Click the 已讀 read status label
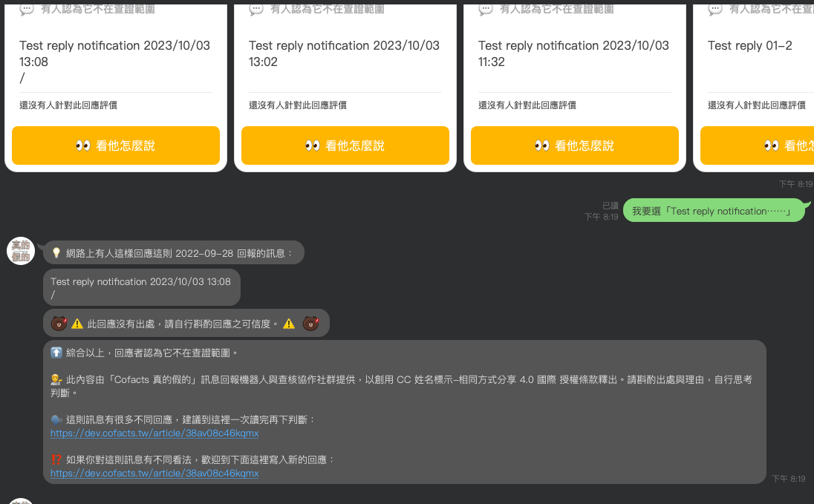 coord(610,206)
